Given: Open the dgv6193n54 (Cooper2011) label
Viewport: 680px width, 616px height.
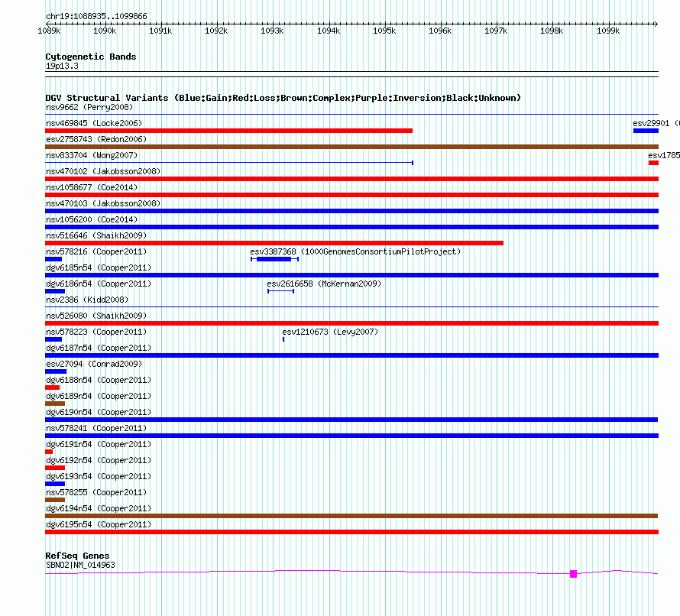Looking at the screenshot, I should 99,476.
